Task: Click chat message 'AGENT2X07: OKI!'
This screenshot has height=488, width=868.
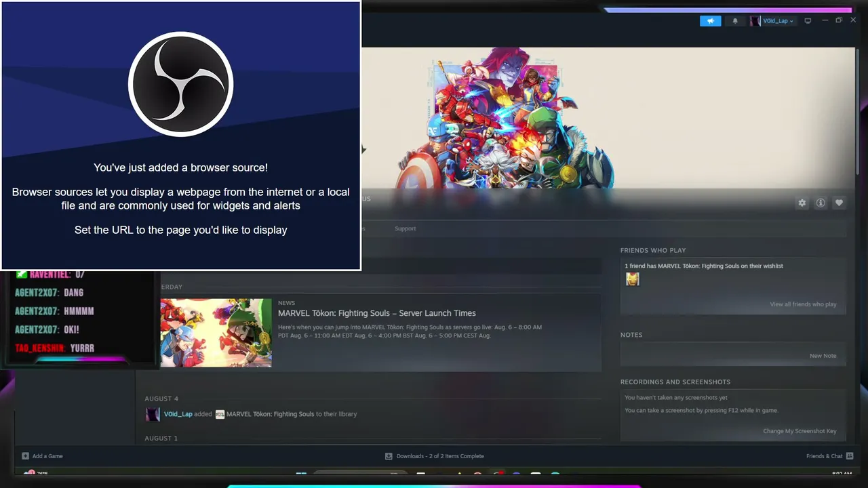Action: pos(47,329)
